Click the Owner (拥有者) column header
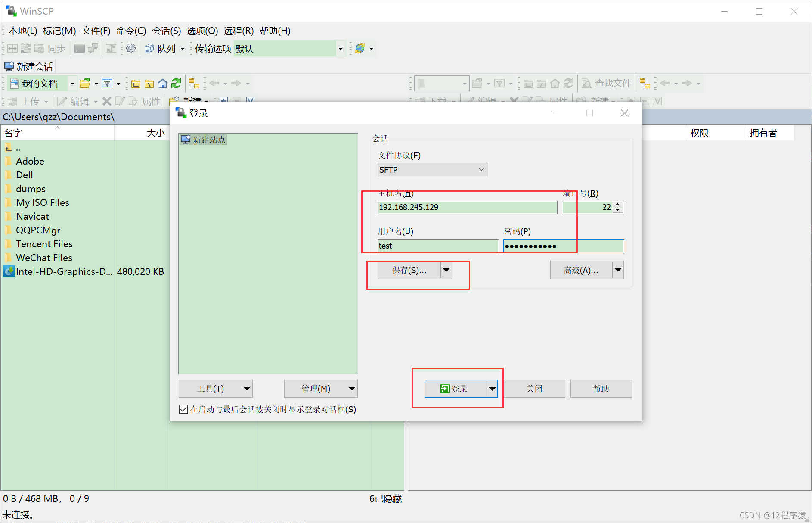 [x=770, y=133]
